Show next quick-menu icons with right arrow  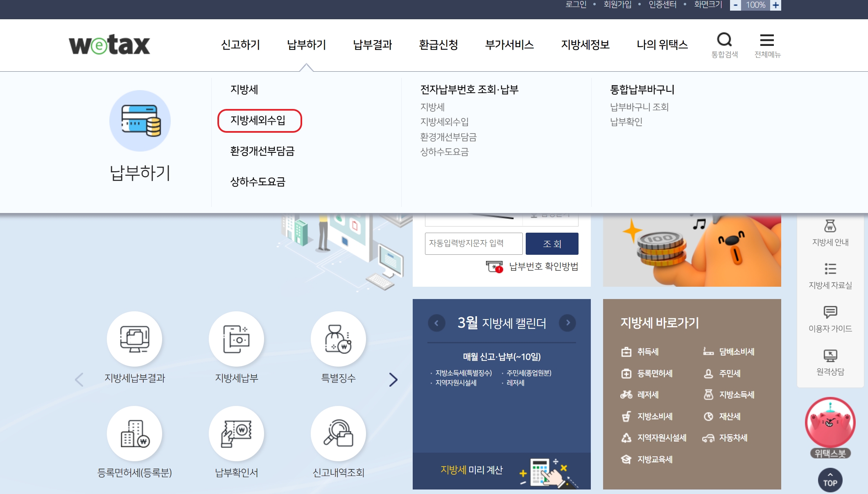coord(393,380)
